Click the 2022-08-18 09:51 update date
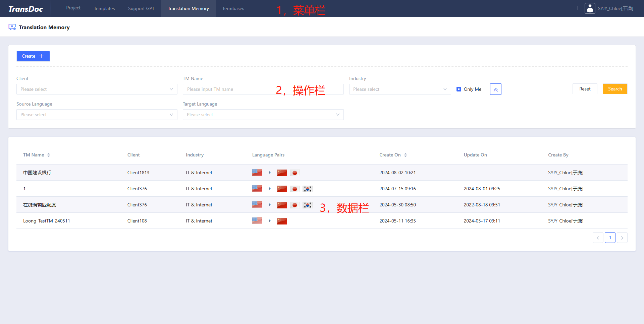Image resolution: width=644 pixels, height=324 pixels. pyautogui.click(x=482, y=205)
